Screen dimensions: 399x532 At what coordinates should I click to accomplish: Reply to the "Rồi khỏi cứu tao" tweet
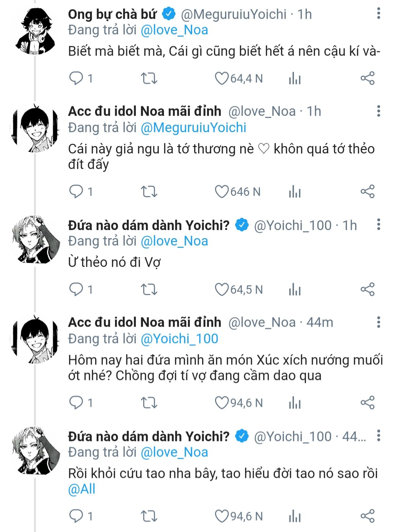[x=76, y=516]
